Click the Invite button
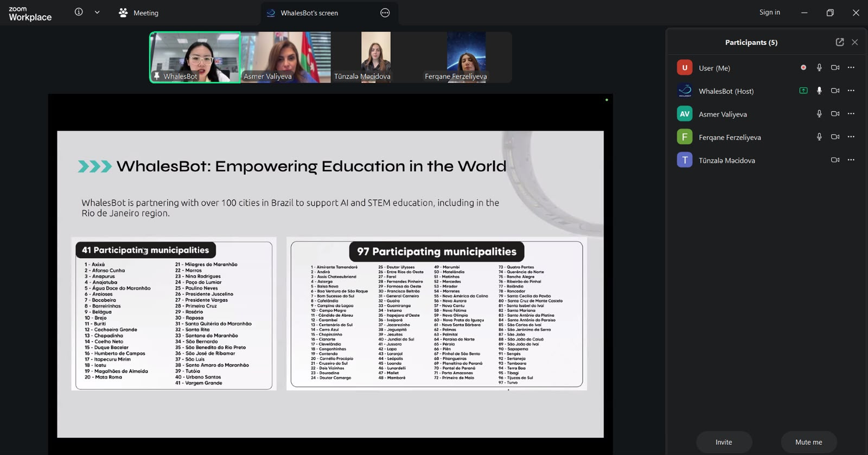The height and width of the screenshot is (455, 868). tap(724, 442)
